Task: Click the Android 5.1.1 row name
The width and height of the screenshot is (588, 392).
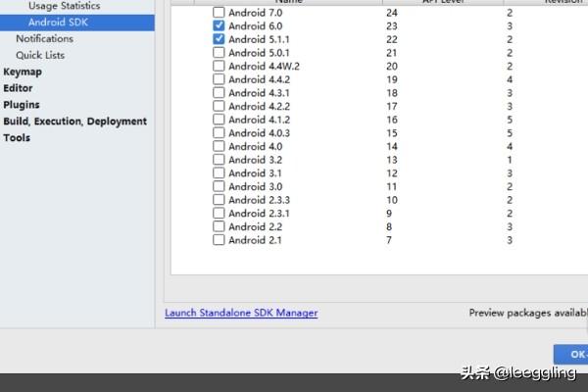Action: click(x=259, y=39)
